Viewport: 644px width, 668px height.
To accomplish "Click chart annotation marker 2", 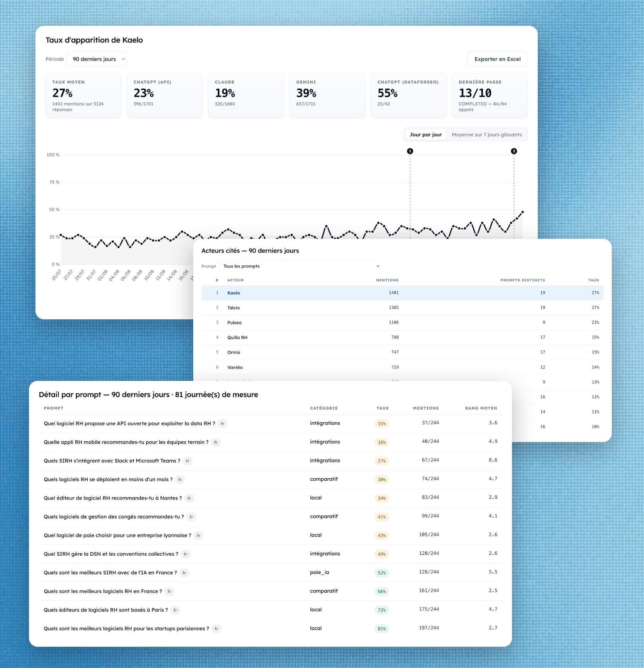I will (x=514, y=151).
